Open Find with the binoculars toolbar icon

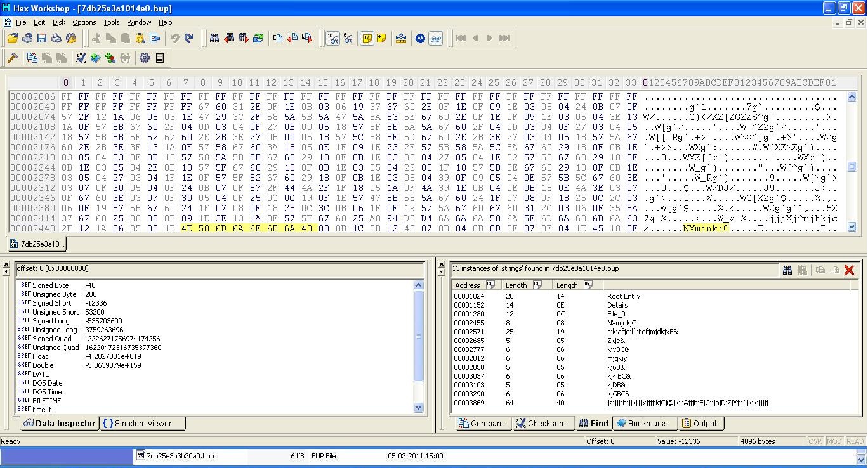coord(214,38)
